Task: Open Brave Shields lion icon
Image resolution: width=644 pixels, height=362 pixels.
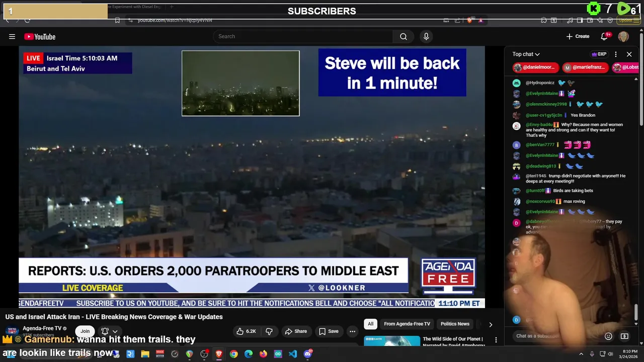Action: click(x=469, y=20)
